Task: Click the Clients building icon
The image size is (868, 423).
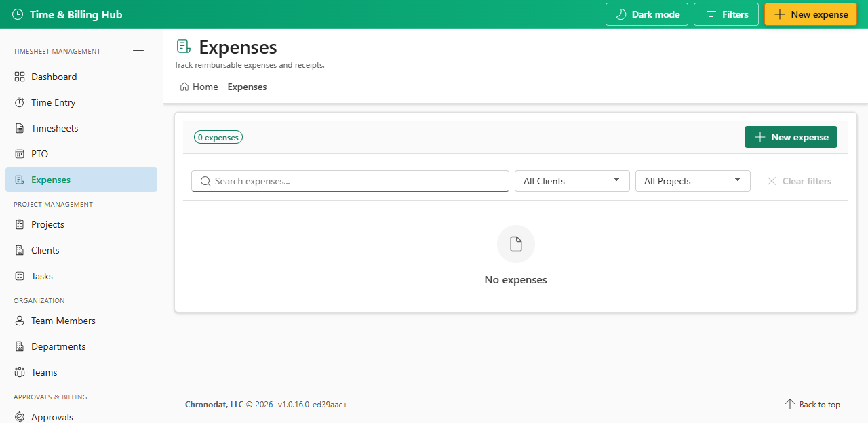Action: click(x=20, y=250)
